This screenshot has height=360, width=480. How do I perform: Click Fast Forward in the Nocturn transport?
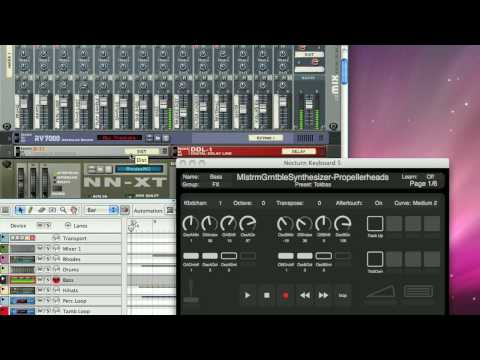(x=323, y=295)
